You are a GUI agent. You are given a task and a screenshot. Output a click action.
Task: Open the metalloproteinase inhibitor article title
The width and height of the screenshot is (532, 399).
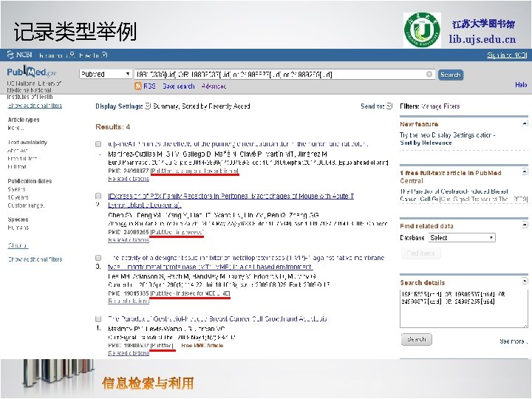click(x=246, y=262)
